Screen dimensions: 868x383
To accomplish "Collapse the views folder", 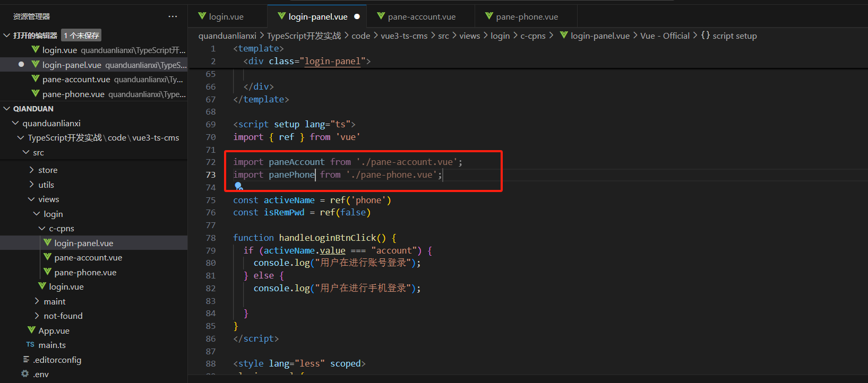I will (x=31, y=199).
